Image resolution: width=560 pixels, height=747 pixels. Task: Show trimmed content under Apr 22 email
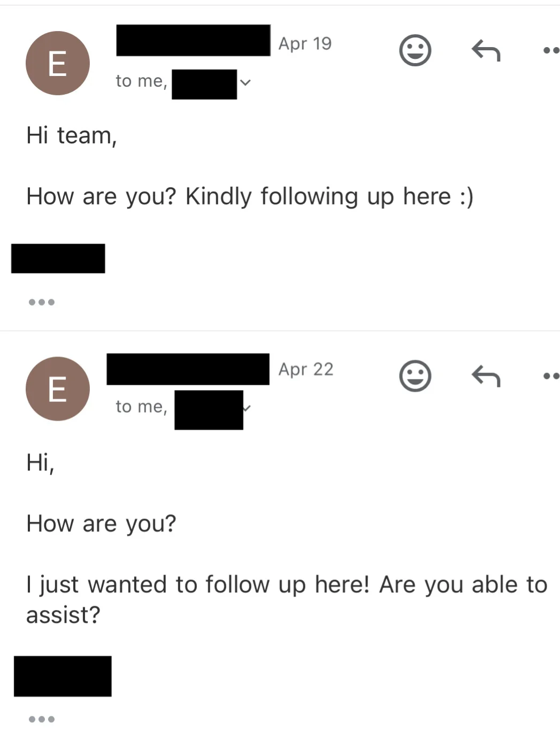coord(41,719)
